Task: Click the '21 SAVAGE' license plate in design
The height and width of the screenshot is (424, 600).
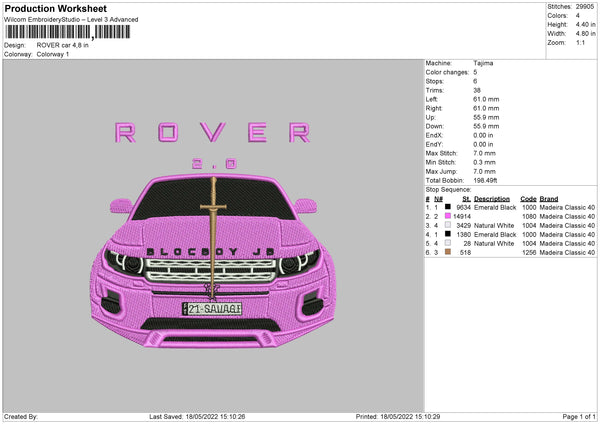Action: click(x=212, y=308)
